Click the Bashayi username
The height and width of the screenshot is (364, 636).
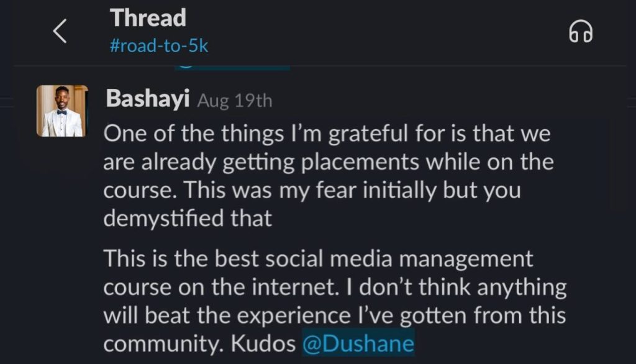[x=148, y=99]
